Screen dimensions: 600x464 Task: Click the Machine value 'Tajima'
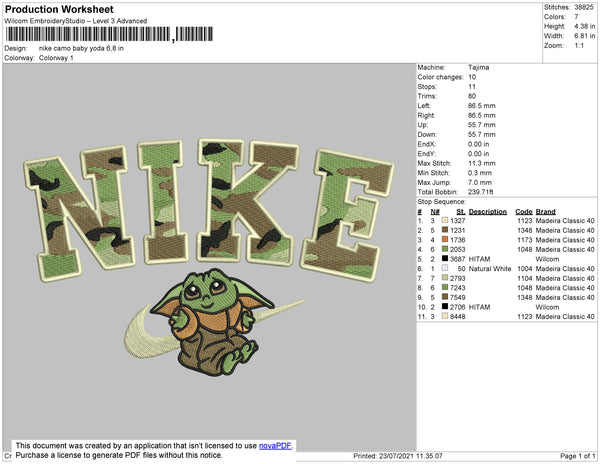478,67
